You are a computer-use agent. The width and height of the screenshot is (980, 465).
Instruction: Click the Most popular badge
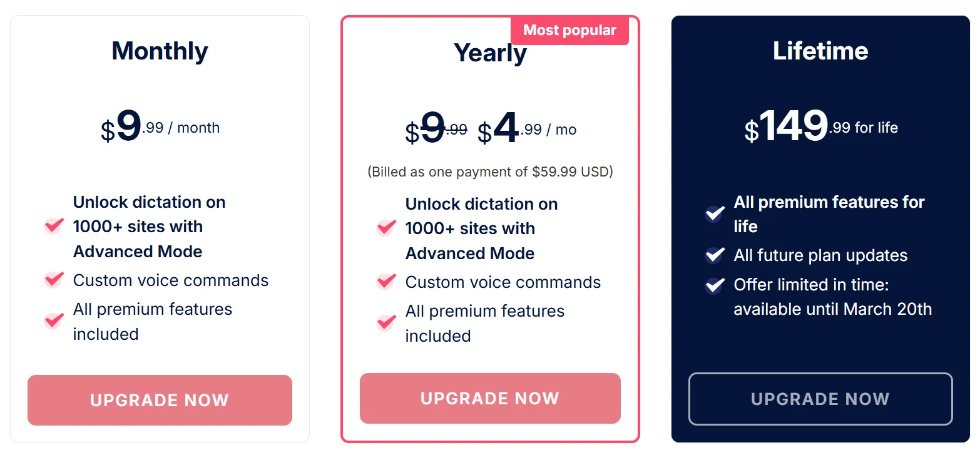[569, 31]
